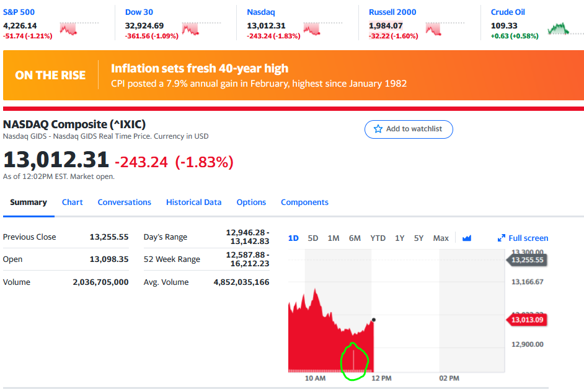
Task: Select the 1D chart range
Action: point(293,238)
